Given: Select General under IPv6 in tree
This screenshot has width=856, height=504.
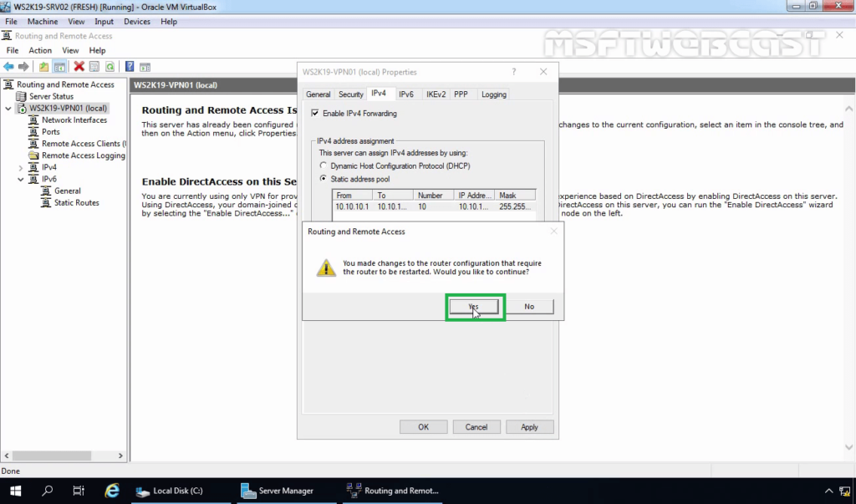Looking at the screenshot, I should (67, 191).
